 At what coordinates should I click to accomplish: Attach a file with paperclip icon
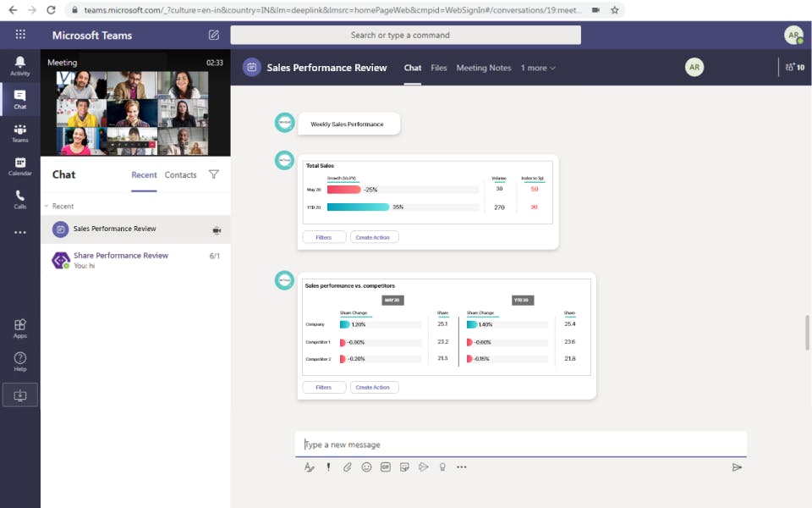click(347, 467)
